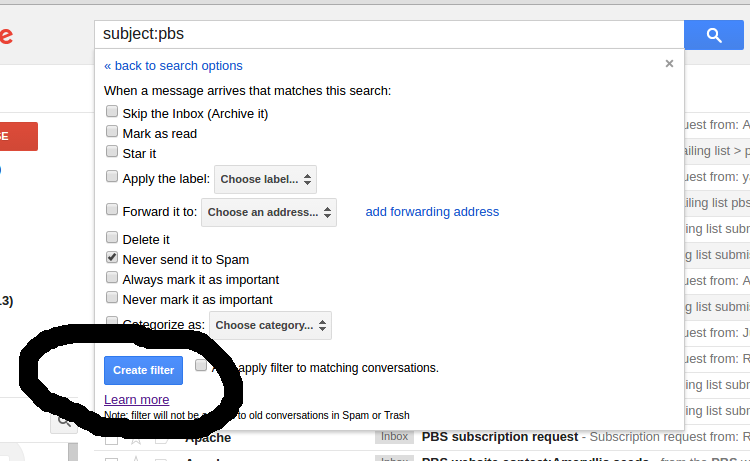This screenshot has height=461, width=750.
Task: Click the blue search magnifier button
Action: coord(714,34)
